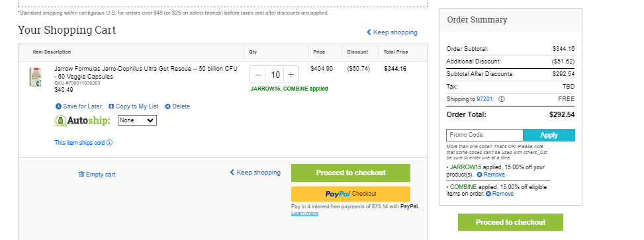
Task: Click the SKU #790011030263 text
Action: coord(77,83)
